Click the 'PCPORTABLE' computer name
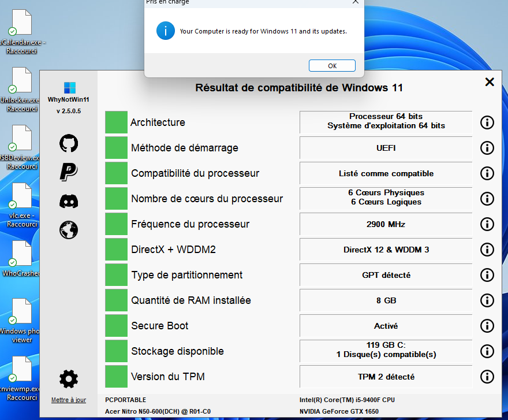 (125, 400)
